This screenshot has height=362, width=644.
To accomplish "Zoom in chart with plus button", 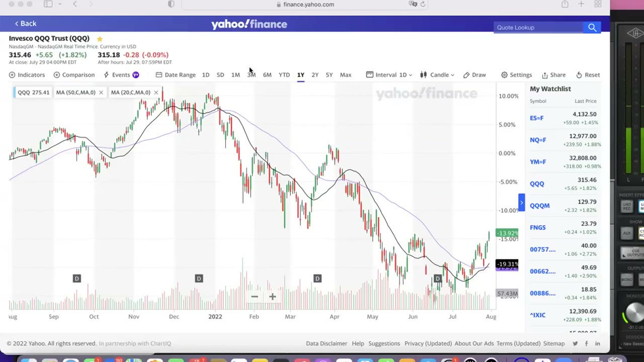I will click(272, 297).
